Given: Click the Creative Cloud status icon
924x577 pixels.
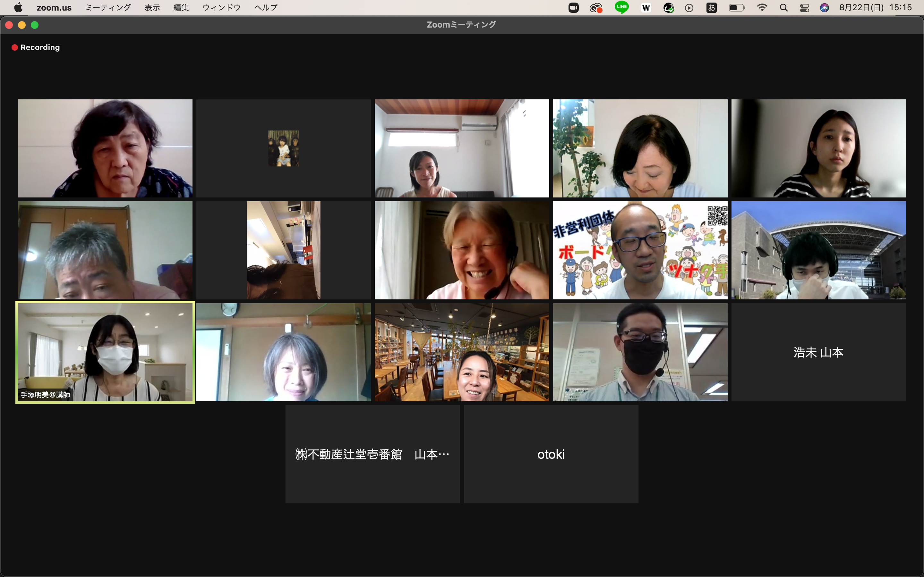Looking at the screenshot, I should coord(596,8).
